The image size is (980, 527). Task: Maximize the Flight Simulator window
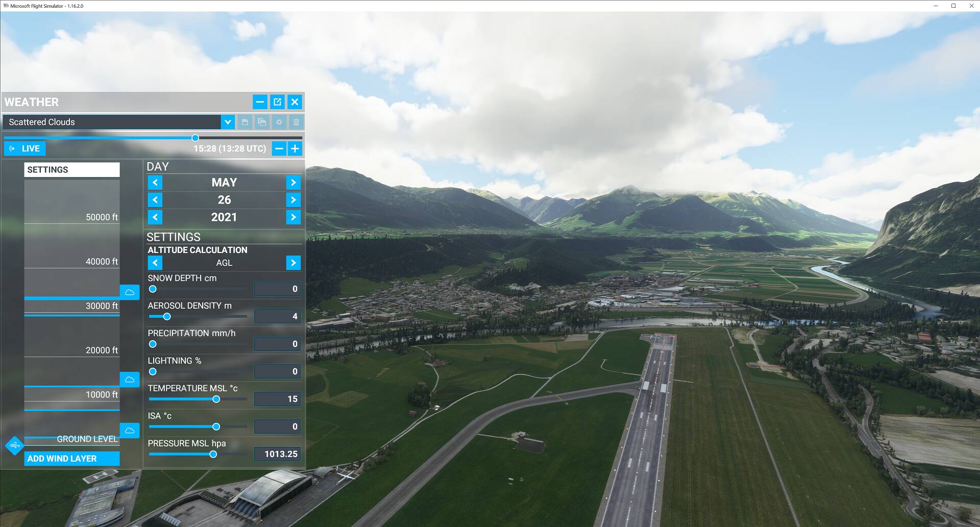pos(953,6)
